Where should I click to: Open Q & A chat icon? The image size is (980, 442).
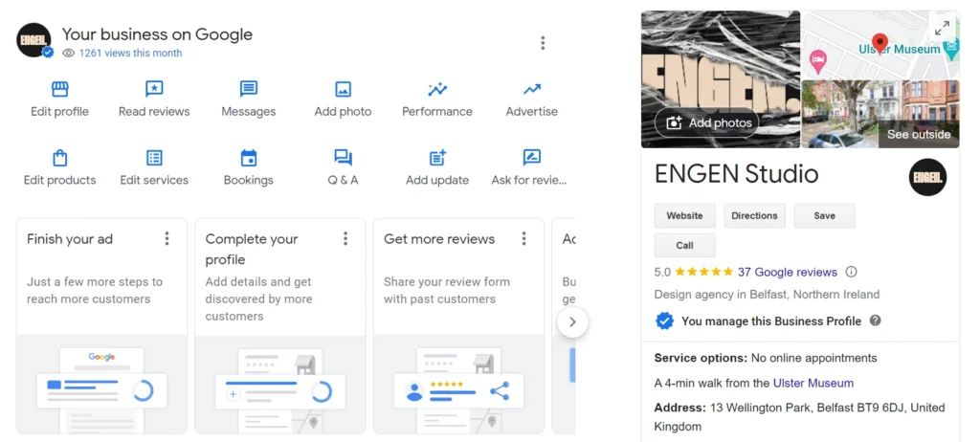coord(343,158)
